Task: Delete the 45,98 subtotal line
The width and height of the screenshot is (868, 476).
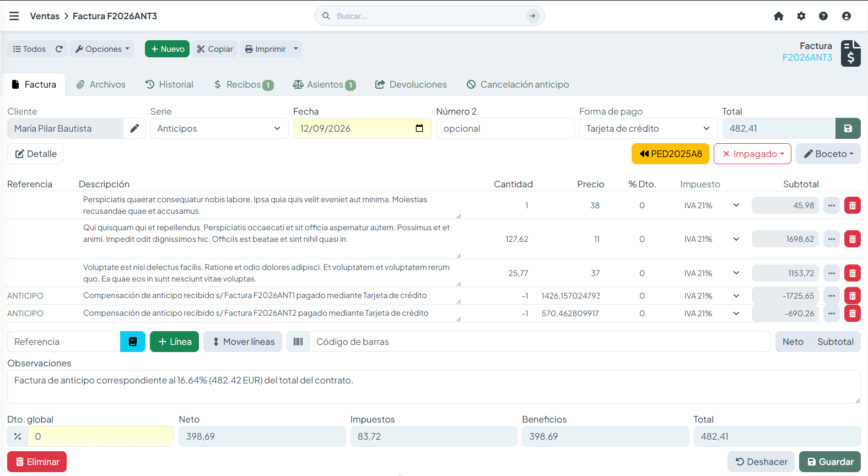Action: (853, 205)
